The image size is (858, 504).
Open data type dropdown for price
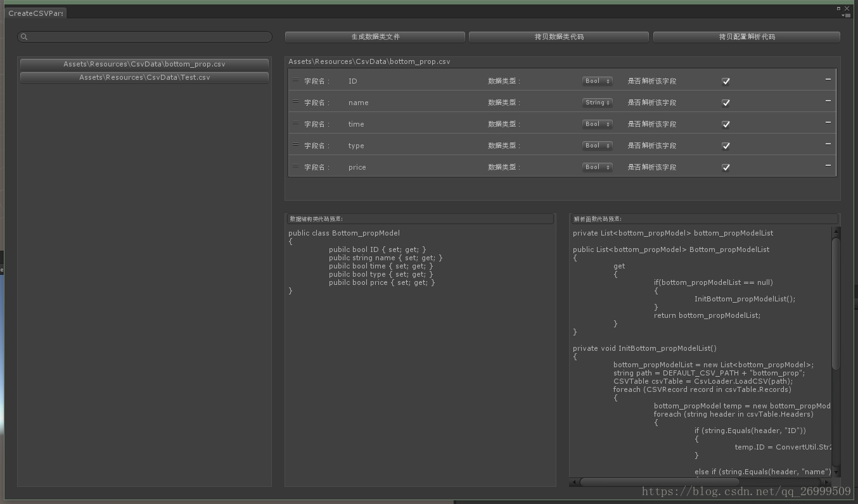(x=598, y=167)
